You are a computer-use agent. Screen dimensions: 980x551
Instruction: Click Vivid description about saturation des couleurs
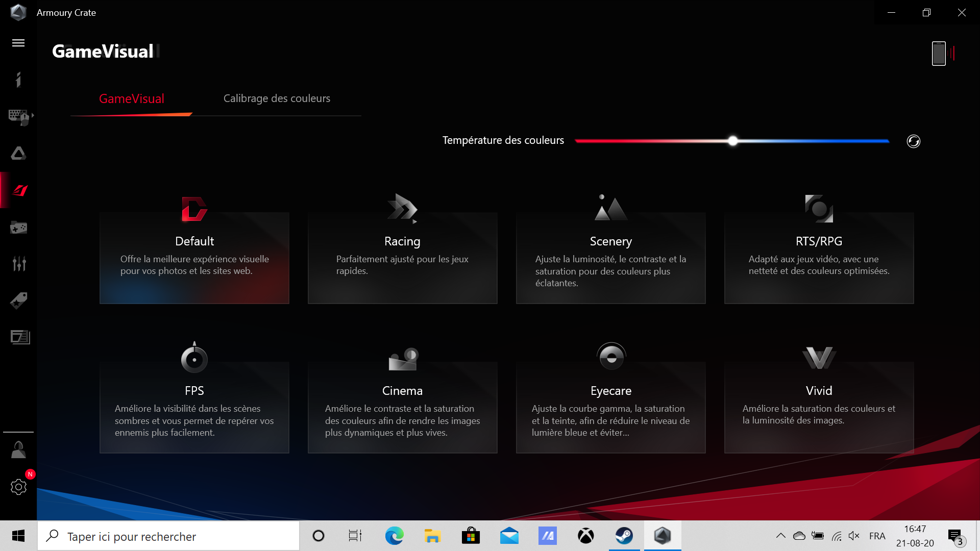tap(819, 414)
